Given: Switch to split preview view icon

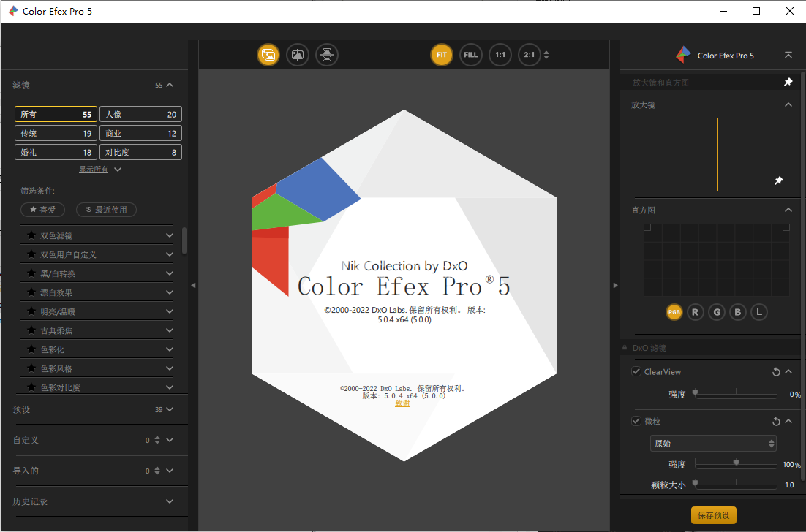Looking at the screenshot, I should pyautogui.click(x=298, y=55).
